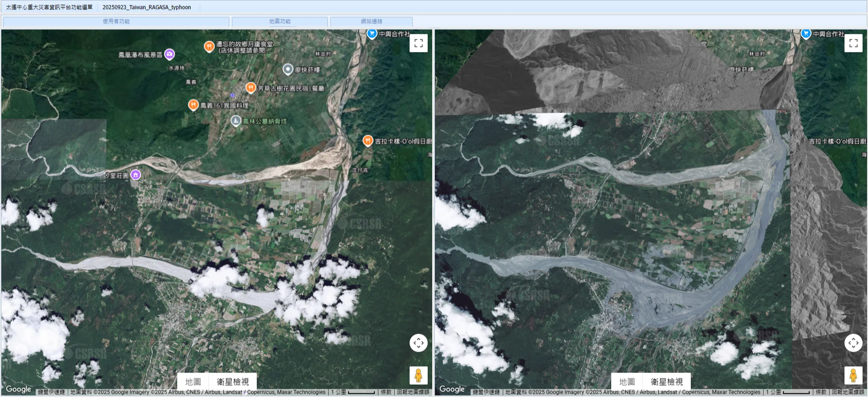Expand the 地圖功能 menu
This screenshot has height=397, width=868.
pos(280,21)
